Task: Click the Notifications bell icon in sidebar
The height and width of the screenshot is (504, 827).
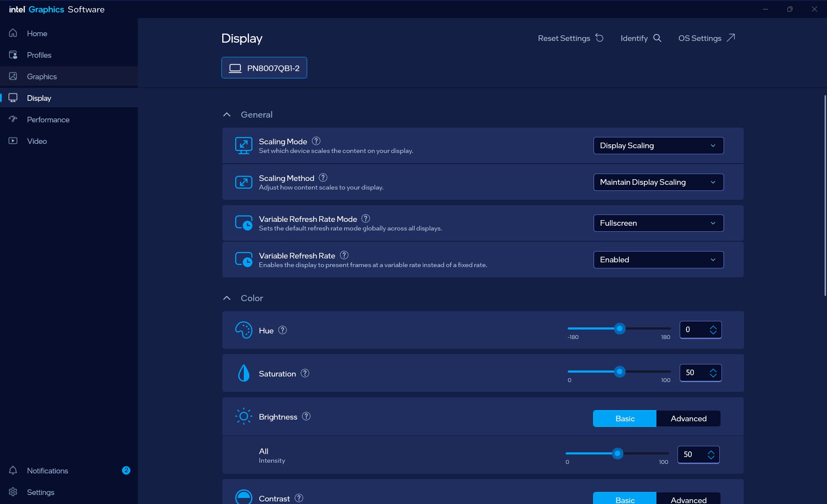Action: click(13, 470)
